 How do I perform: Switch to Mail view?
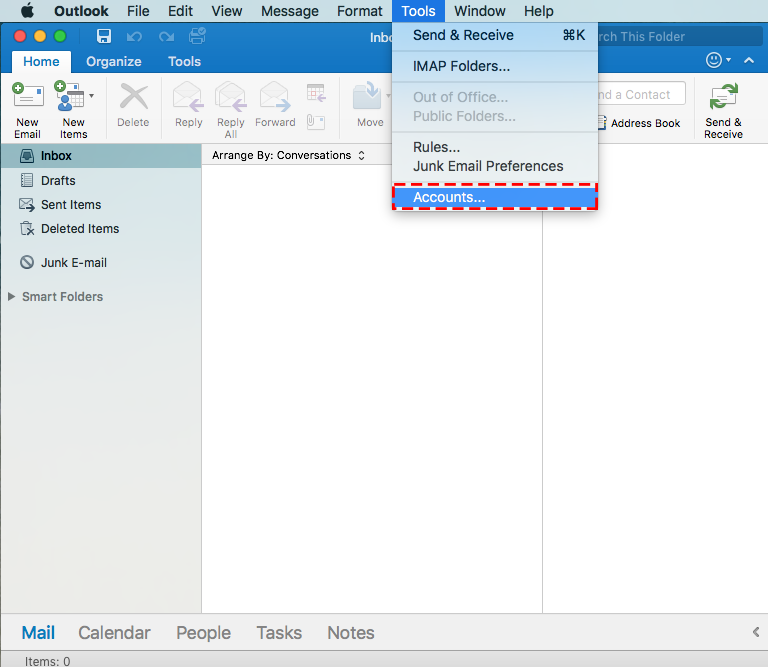(x=38, y=633)
